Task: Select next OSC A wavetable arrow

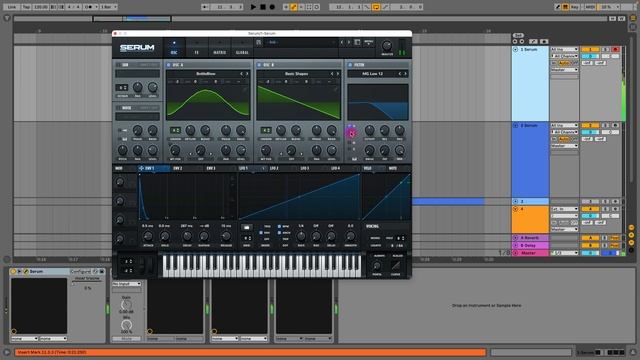Action: 247,74
